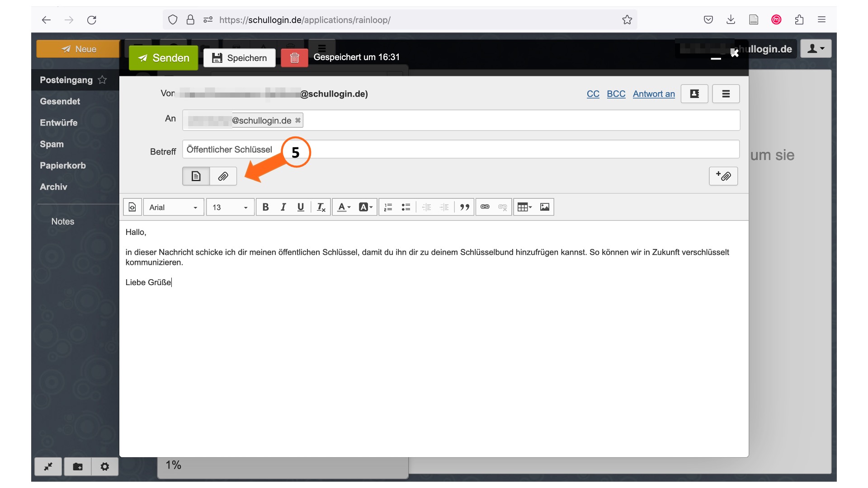Open the Arial font family dropdown
868x488 pixels.
174,207
